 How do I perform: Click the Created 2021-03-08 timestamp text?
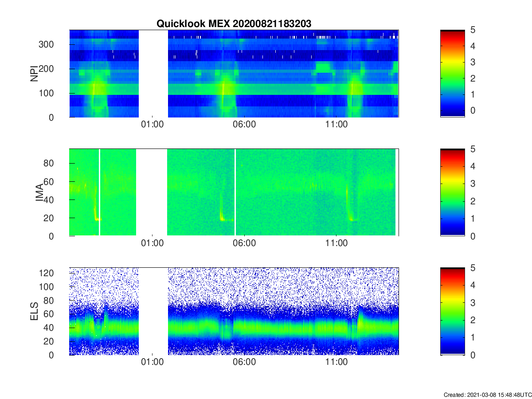[x=487, y=395]
